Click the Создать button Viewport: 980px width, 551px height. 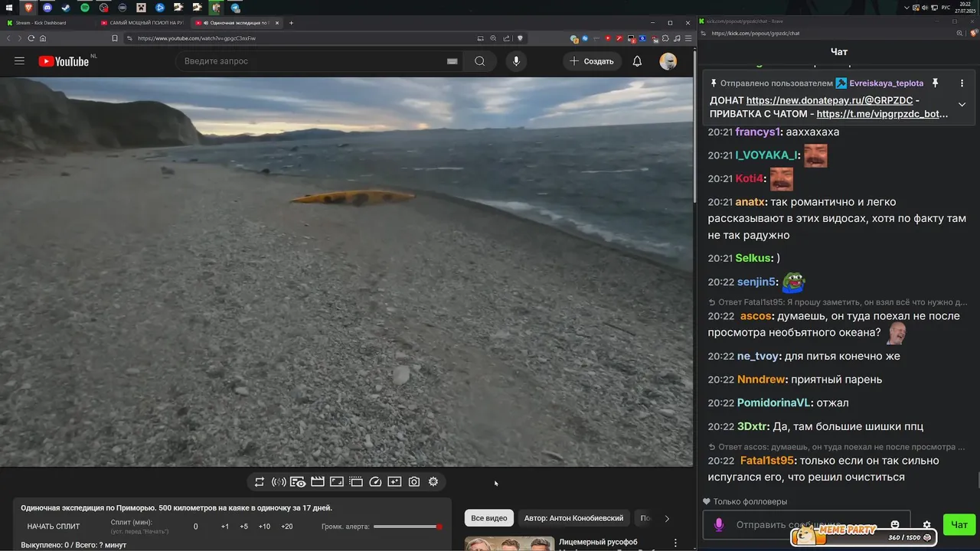[x=592, y=61]
